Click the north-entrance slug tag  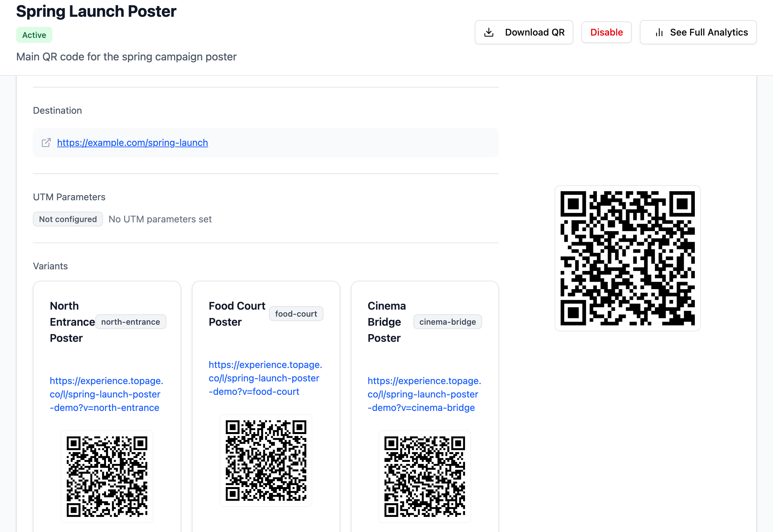(x=131, y=322)
